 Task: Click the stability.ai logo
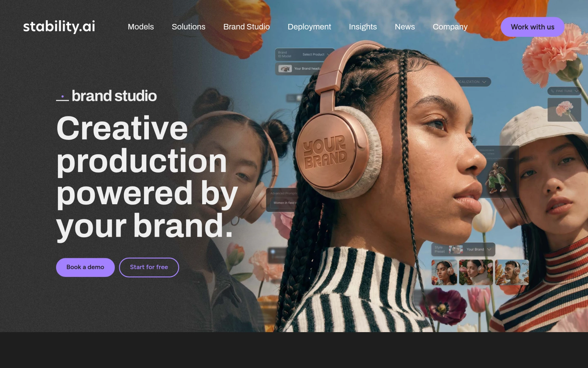point(59,26)
